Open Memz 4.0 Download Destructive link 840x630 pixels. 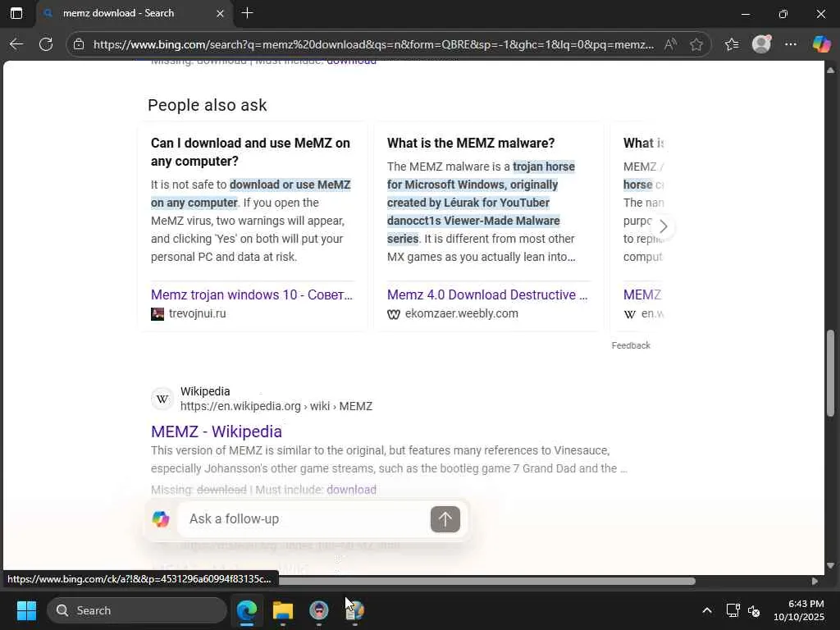[487, 294]
